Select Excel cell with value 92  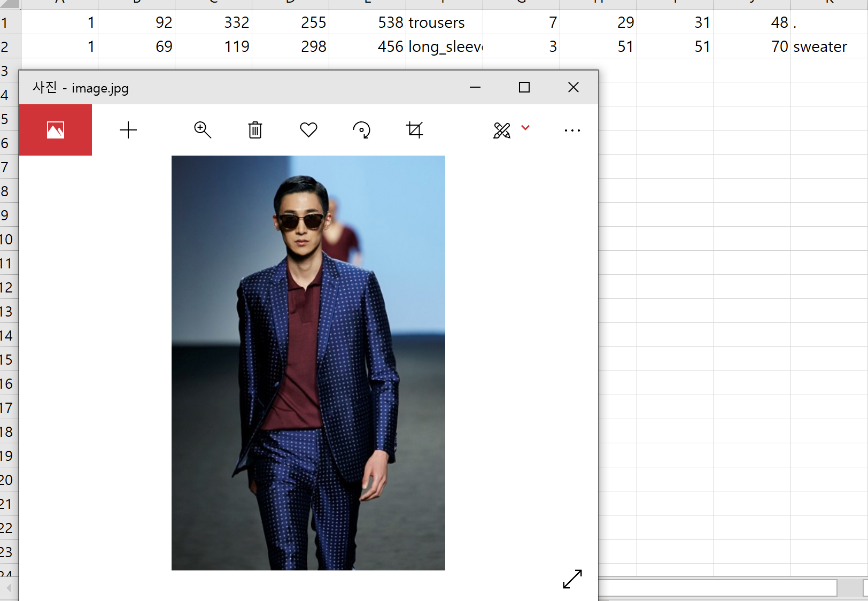pos(136,22)
